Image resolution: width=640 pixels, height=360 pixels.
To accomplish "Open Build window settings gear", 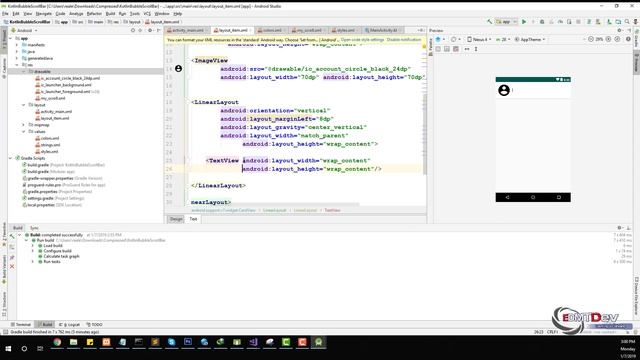I will pos(620,228).
